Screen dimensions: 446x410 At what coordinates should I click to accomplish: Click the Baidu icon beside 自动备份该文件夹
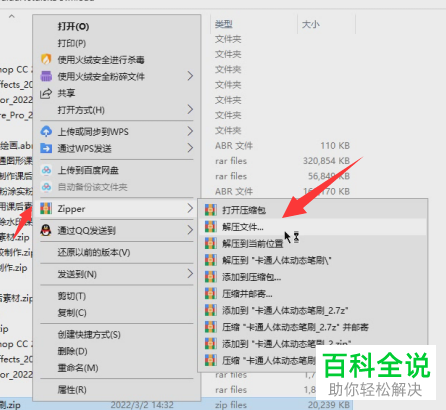pos(46,187)
